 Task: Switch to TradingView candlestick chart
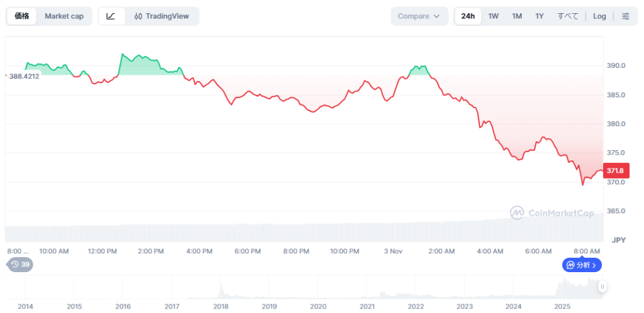[162, 16]
